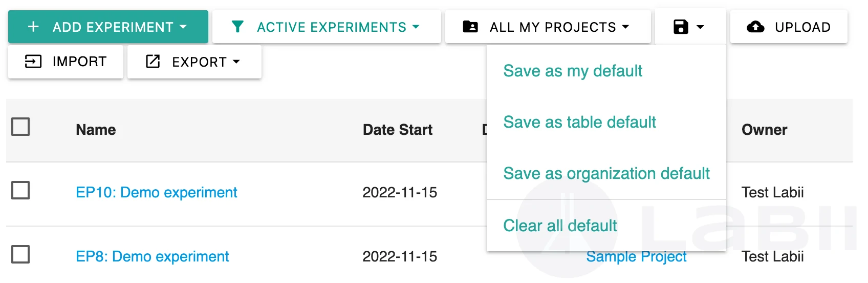Click the funnel filter icon
This screenshot has width=868, height=283.
(x=237, y=27)
